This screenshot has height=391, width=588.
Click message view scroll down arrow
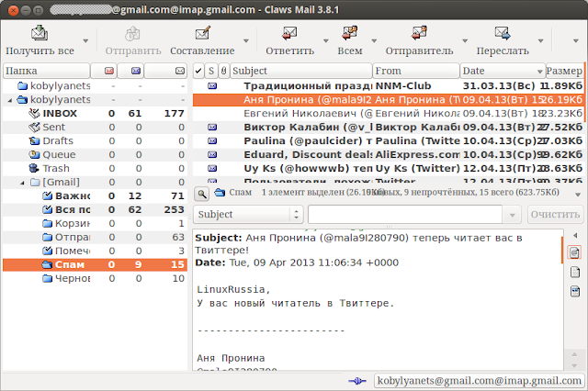point(574,365)
